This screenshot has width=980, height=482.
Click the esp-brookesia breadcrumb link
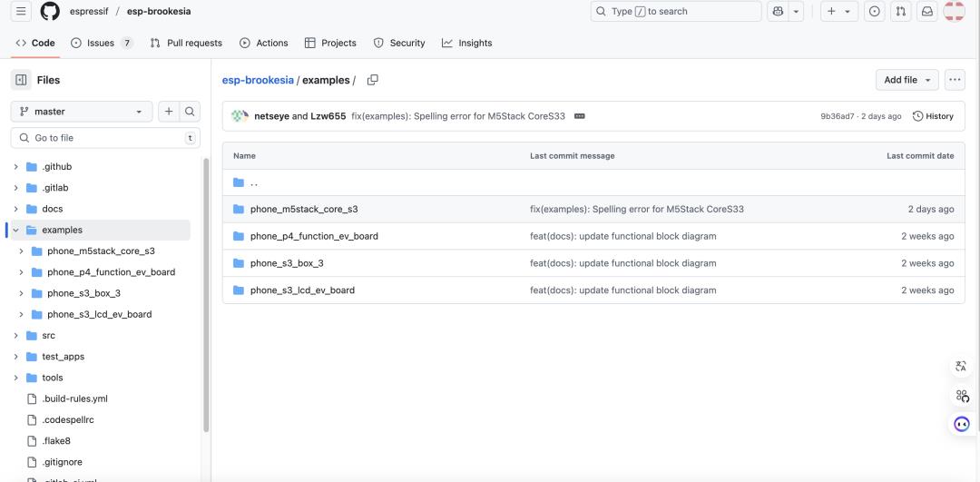(x=258, y=80)
